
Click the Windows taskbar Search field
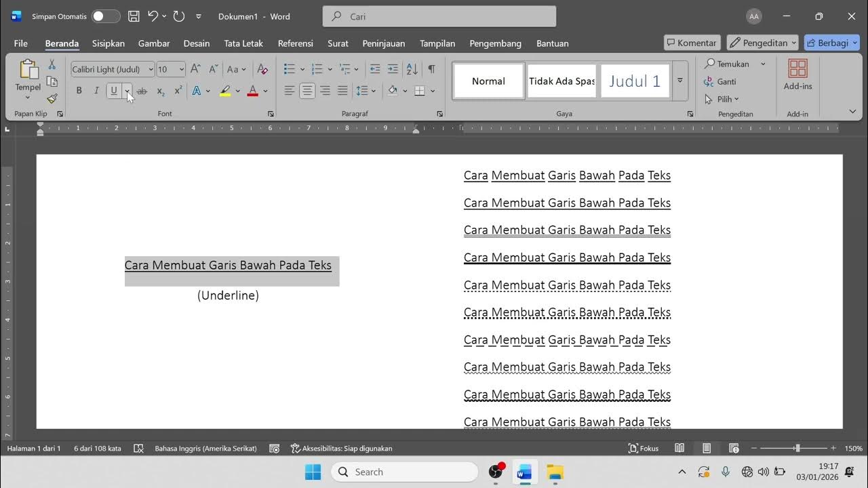[405, 472]
